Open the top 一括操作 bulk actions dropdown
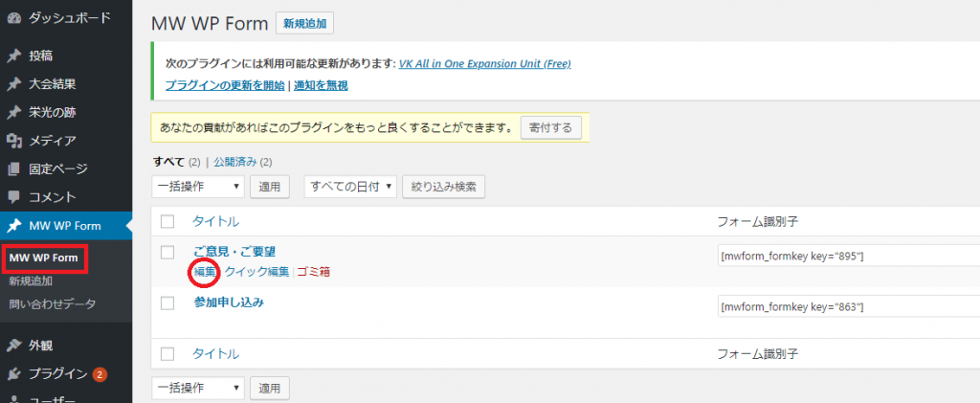The height and width of the screenshot is (403, 980). [x=198, y=187]
